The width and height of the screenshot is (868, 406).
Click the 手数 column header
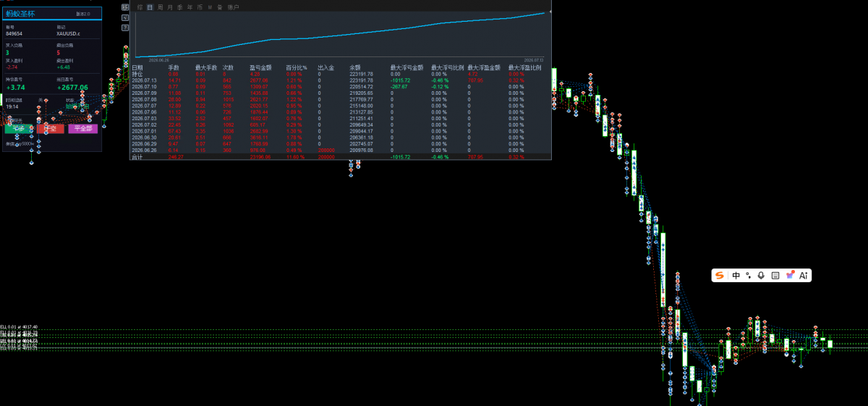tap(174, 67)
